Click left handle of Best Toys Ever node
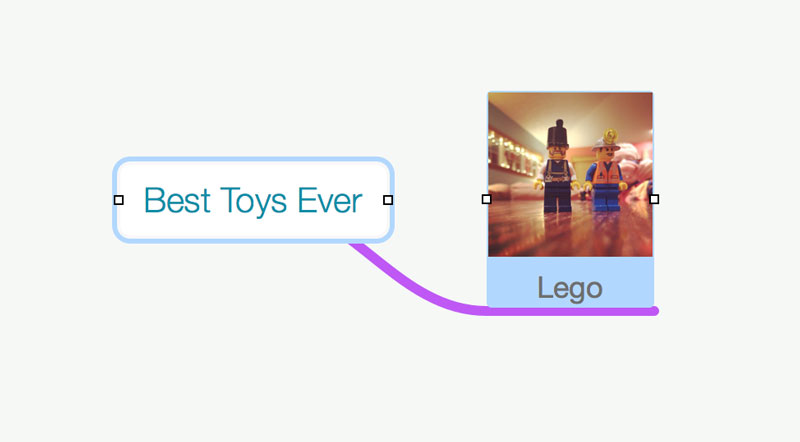Image resolution: width=800 pixels, height=442 pixels. [119, 200]
